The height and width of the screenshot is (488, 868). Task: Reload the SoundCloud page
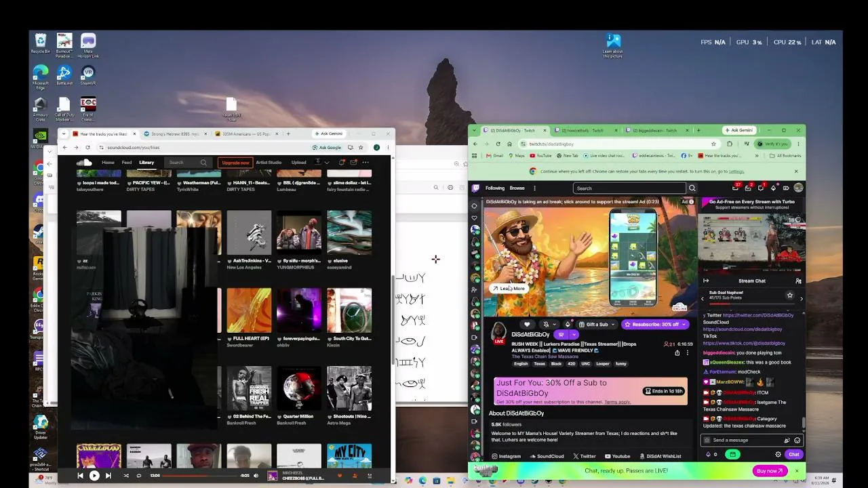[x=87, y=147]
